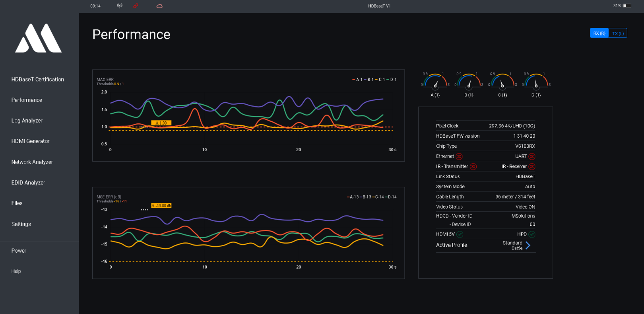
Task: Click the IR - Transmitter status icon
Action: [x=473, y=167]
